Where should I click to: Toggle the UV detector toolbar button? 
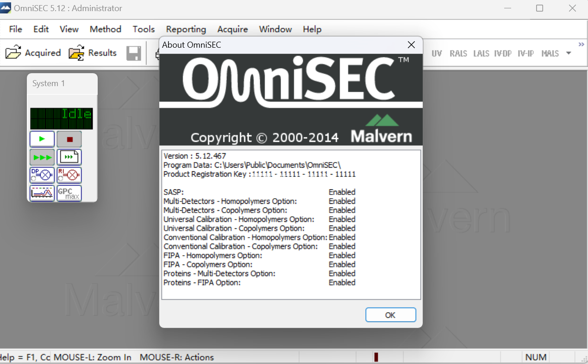pos(437,53)
